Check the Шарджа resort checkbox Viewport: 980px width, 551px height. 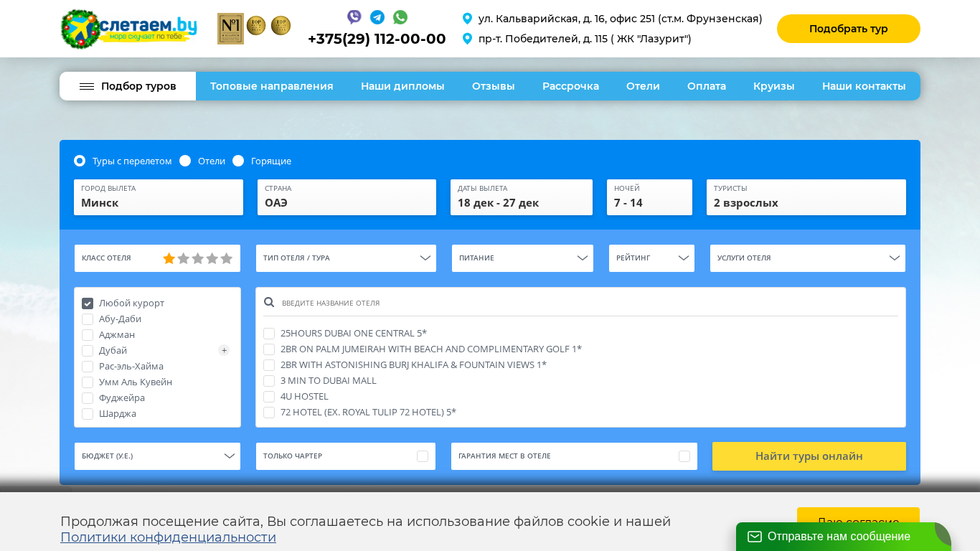coord(88,414)
